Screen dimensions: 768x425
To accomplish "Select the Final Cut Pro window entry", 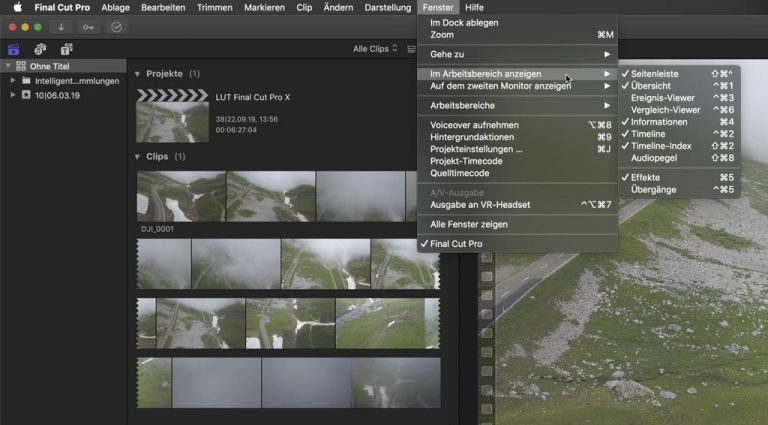I will coord(517,244).
